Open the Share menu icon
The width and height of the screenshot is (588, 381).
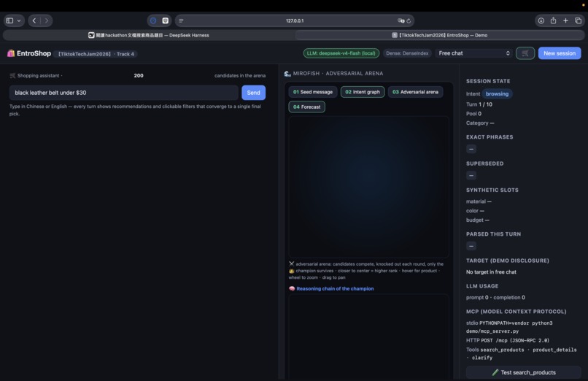(x=553, y=20)
